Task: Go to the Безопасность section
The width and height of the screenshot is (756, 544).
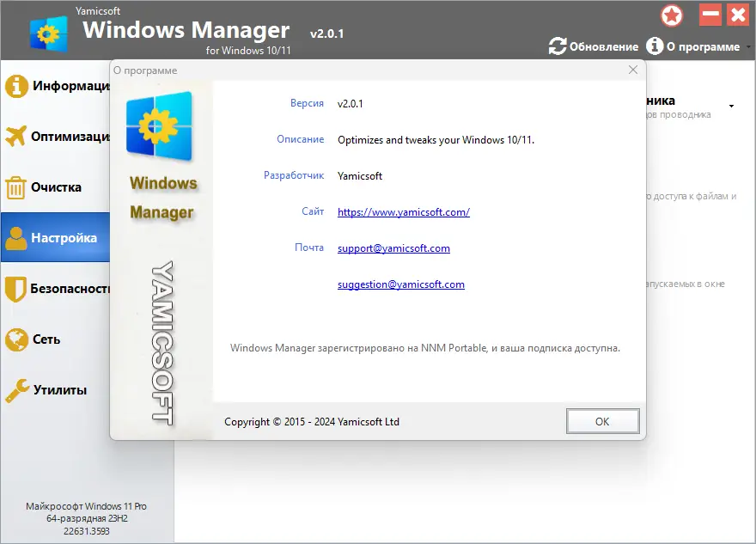Action: tap(56, 289)
